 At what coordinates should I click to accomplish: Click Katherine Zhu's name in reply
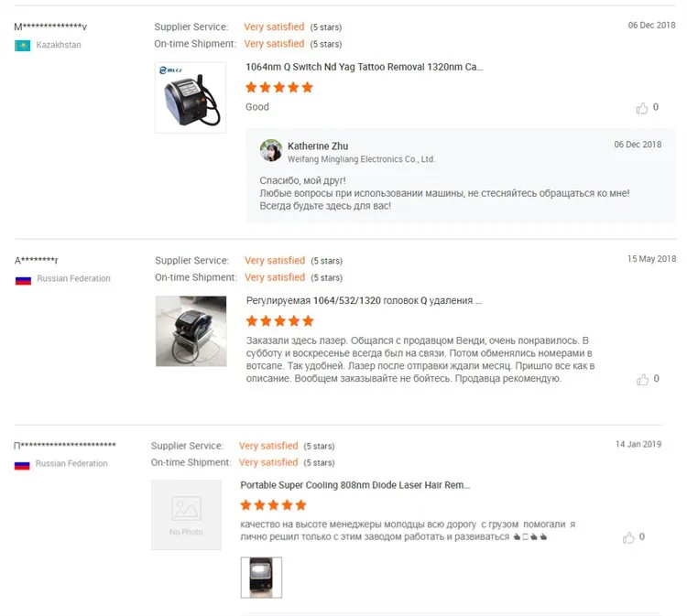(318, 146)
